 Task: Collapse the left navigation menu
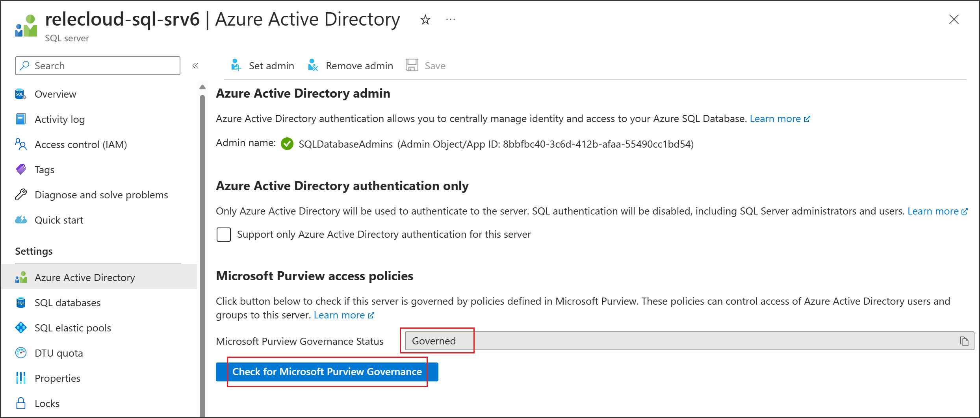tap(195, 66)
